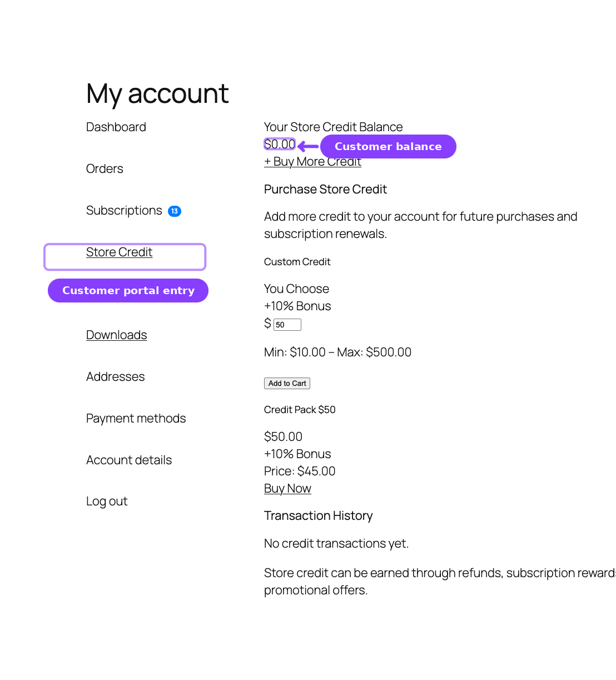Viewport: 616px width, 680px height.
Task: Click the No credit transactions yet message
Action: [336, 543]
